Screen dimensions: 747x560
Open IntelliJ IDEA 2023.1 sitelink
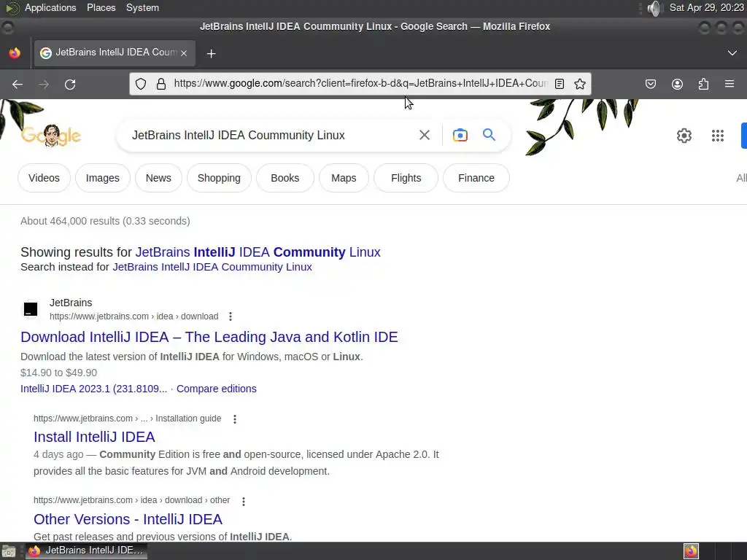[94, 389]
